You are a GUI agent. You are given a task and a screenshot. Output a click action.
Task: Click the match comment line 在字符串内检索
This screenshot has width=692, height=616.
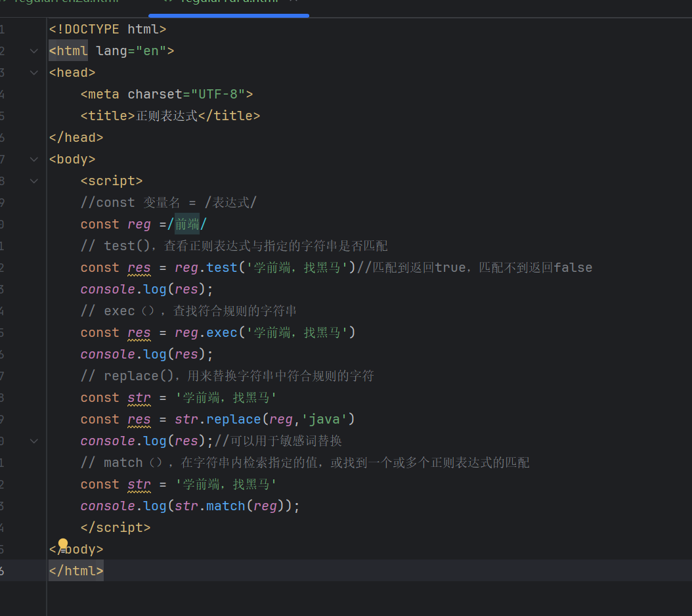point(305,462)
